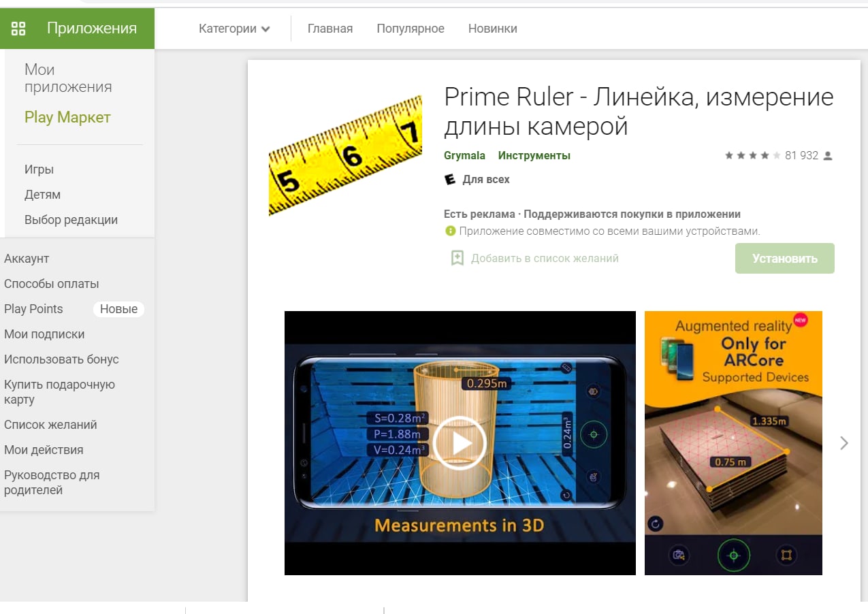868x614 pixels.
Task: Click the green compatibility info icon
Action: click(x=450, y=231)
